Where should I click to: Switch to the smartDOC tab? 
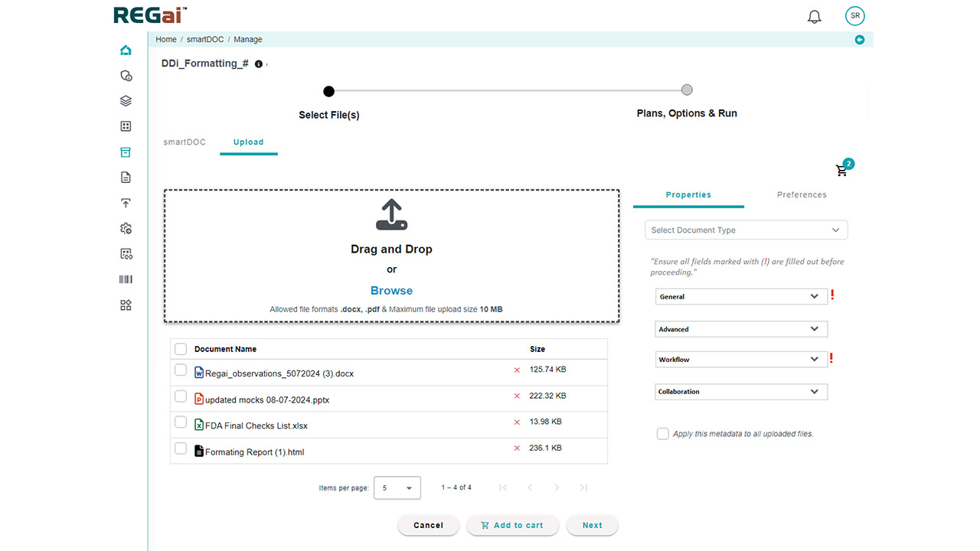click(185, 142)
